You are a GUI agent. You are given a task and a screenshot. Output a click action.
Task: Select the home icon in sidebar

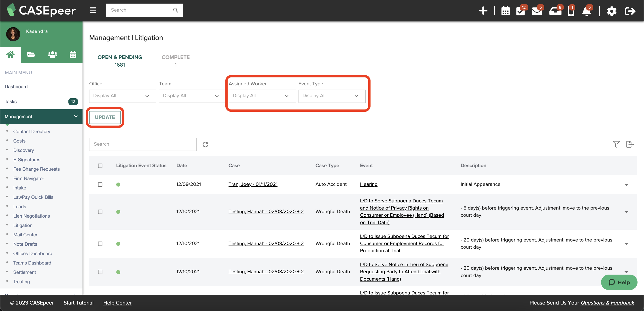[x=11, y=55]
